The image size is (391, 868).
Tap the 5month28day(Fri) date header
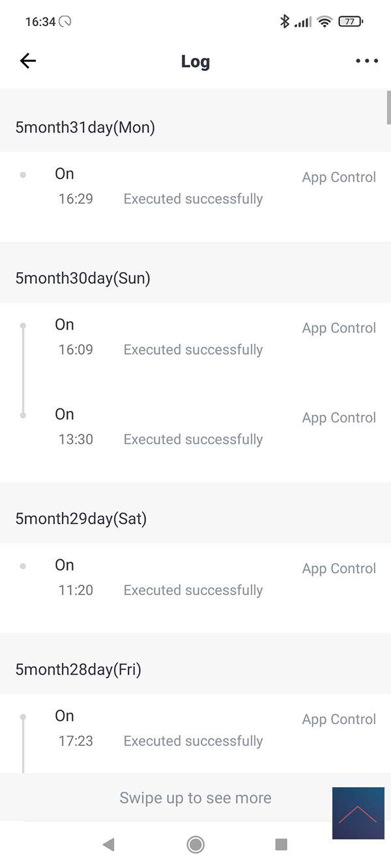click(x=78, y=669)
